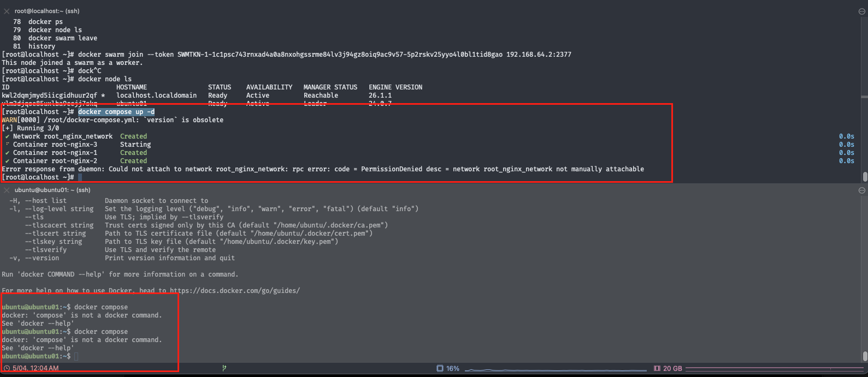This screenshot has height=377, width=868.
Task: Click '78 docker ps' history entry
Action: [38, 22]
